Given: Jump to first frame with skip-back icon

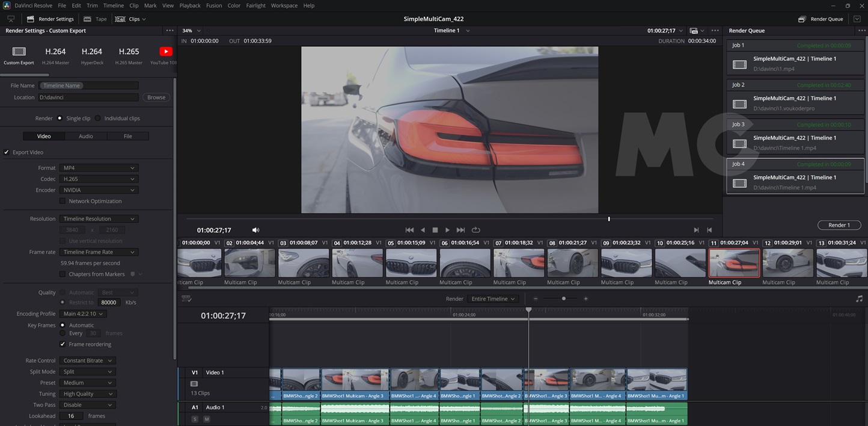Looking at the screenshot, I should (409, 230).
